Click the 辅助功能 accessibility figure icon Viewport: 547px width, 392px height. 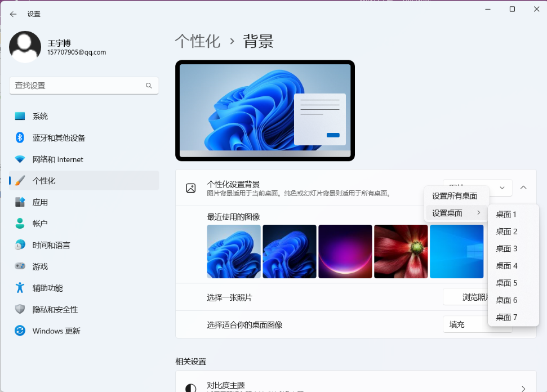(20, 288)
